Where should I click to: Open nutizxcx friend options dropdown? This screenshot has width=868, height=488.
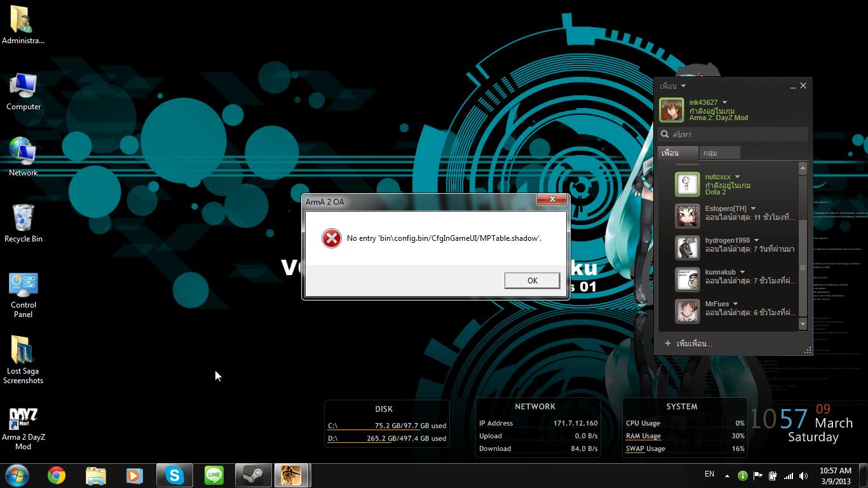click(x=737, y=177)
